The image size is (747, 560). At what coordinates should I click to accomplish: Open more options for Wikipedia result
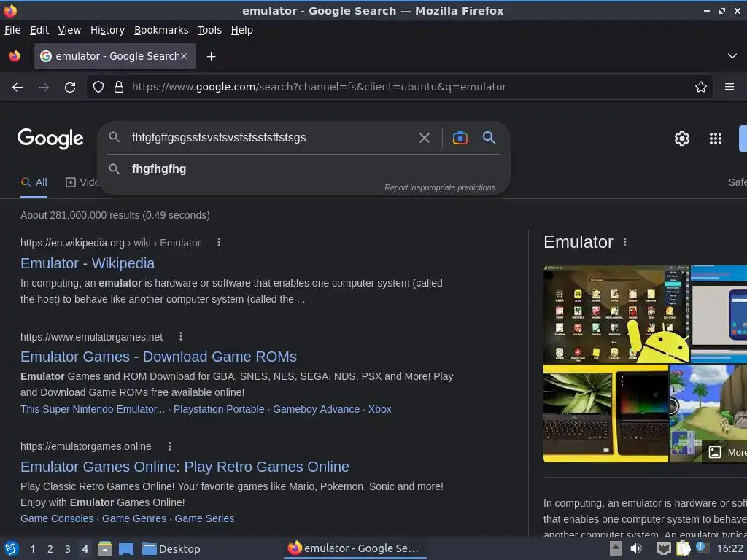tap(219, 242)
